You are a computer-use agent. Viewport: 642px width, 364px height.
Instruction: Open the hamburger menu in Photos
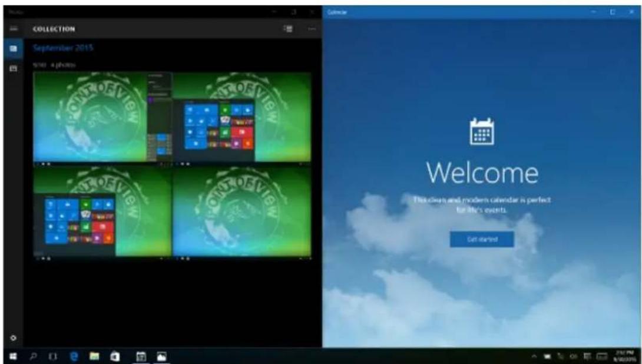[14, 29]
